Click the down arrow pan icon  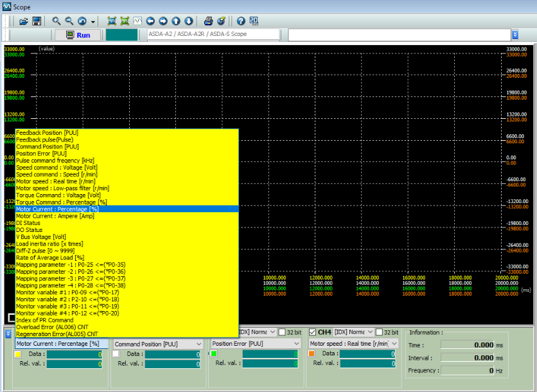189,21
